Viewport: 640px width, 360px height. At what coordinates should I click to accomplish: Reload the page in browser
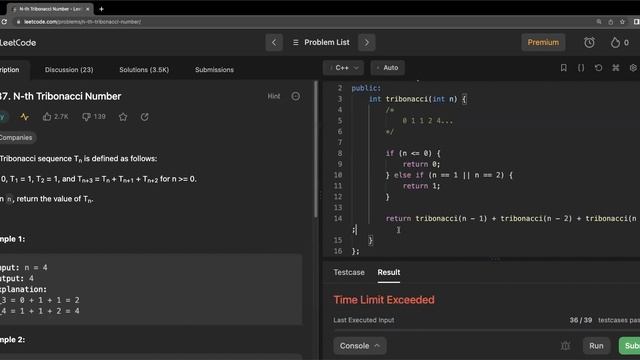[4, 22]
